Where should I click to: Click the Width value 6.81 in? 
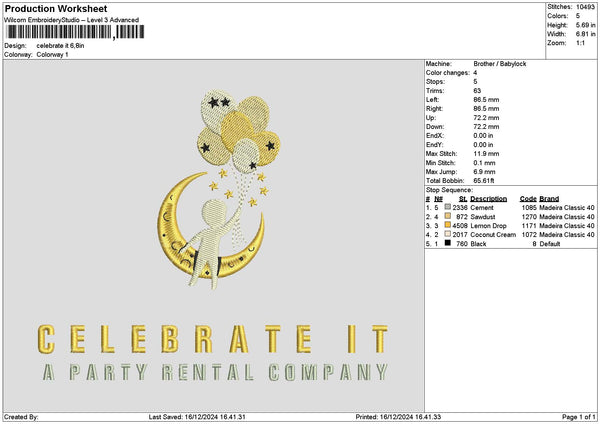[x=585, y=34]
